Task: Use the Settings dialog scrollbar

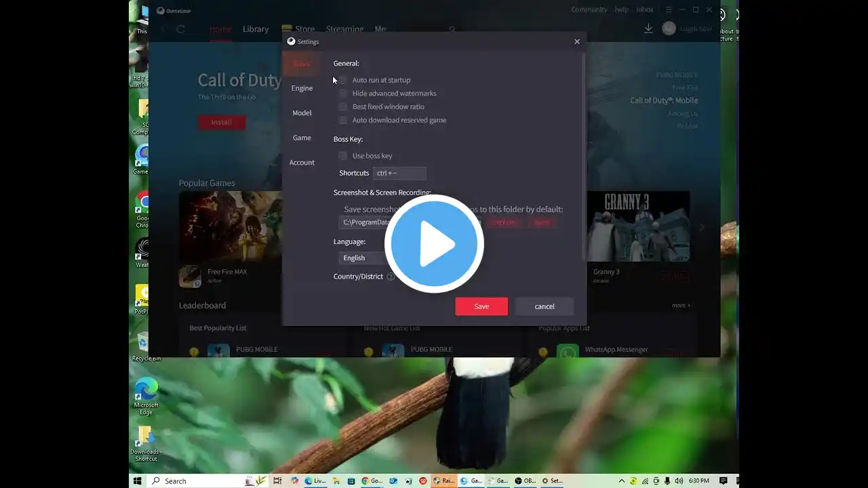Action: click(x=583, y=156)
